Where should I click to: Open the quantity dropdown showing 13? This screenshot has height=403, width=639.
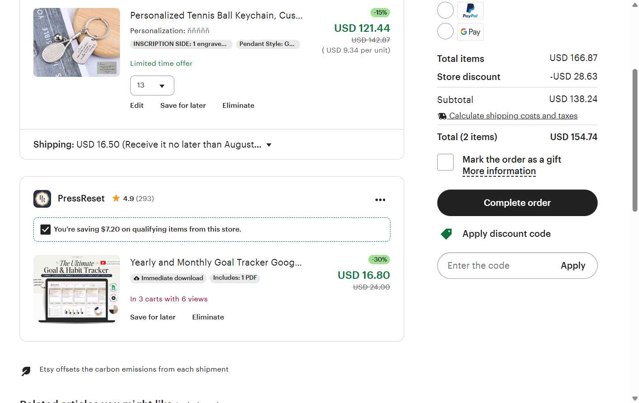pos(152,86)
